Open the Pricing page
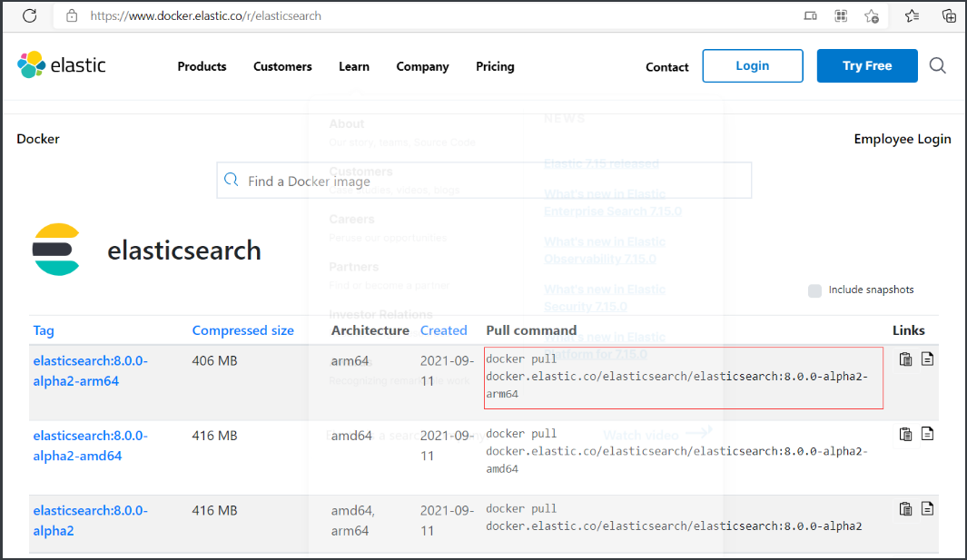967x560 pixels. tap(495, 66)
